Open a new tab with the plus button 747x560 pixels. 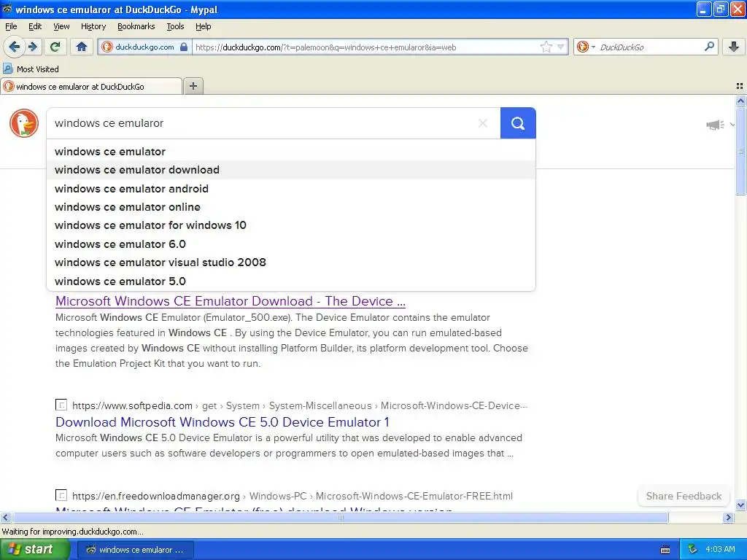[x=193, y=86]
